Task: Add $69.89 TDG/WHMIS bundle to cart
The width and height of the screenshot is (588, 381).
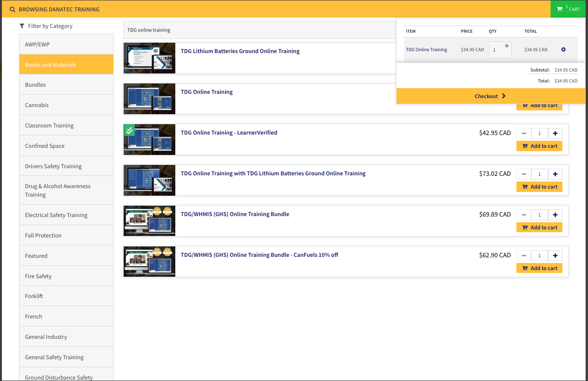Action: [539, 227]
